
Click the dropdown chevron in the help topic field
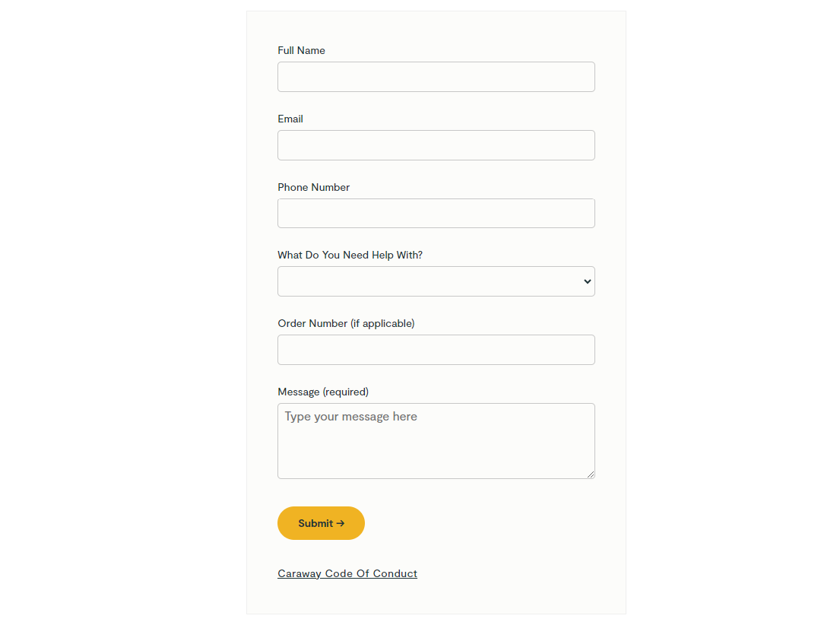coord(587,282)
